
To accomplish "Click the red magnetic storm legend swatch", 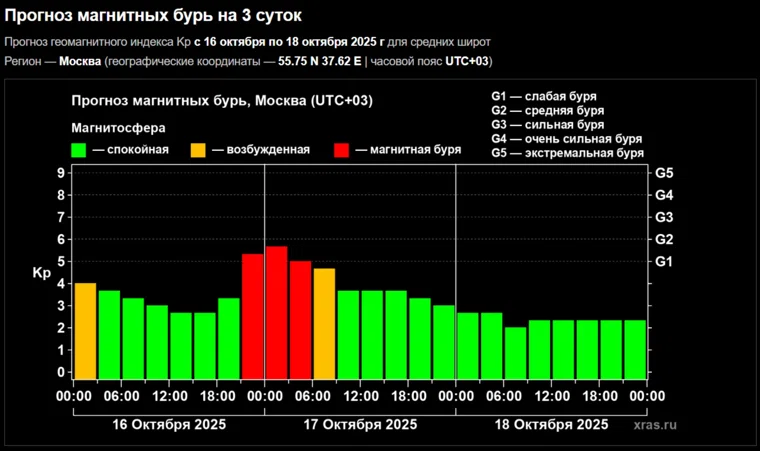I will pyautogui.click(x=342, y=150).
